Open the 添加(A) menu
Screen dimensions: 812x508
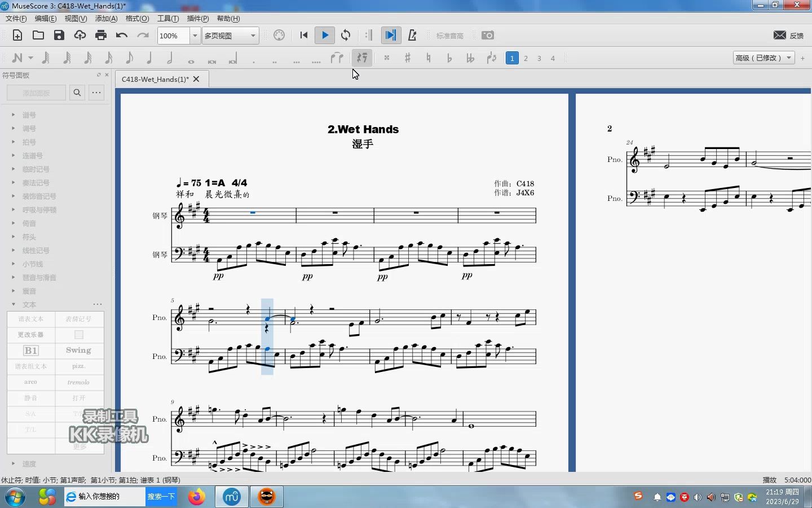coord(106,19)
